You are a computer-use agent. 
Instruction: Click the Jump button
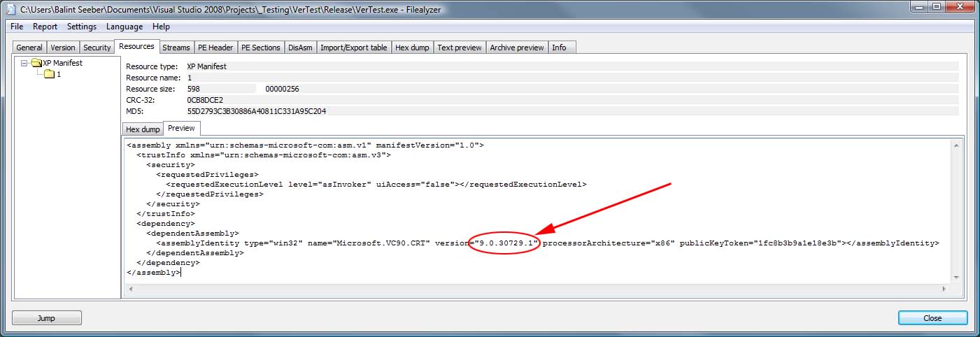(x=47, y=318)
